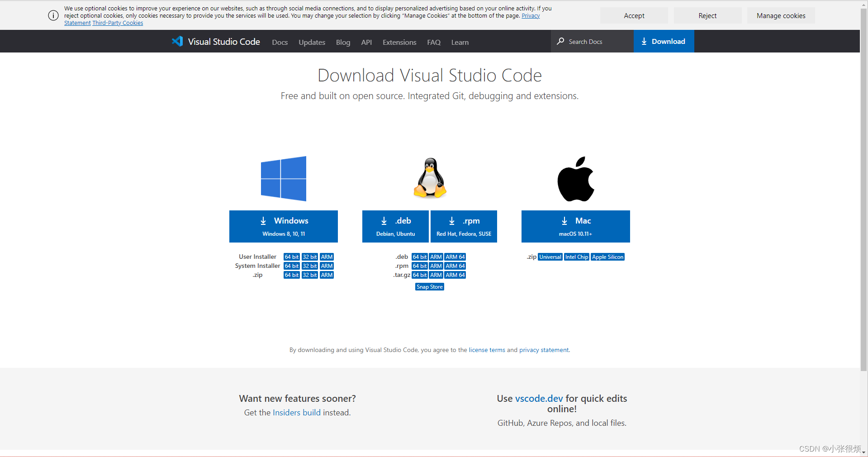Image resolution: width=868 pixels, height=457 pixels.
Task: Click the Search Docs input field
Action: point(592,41)
